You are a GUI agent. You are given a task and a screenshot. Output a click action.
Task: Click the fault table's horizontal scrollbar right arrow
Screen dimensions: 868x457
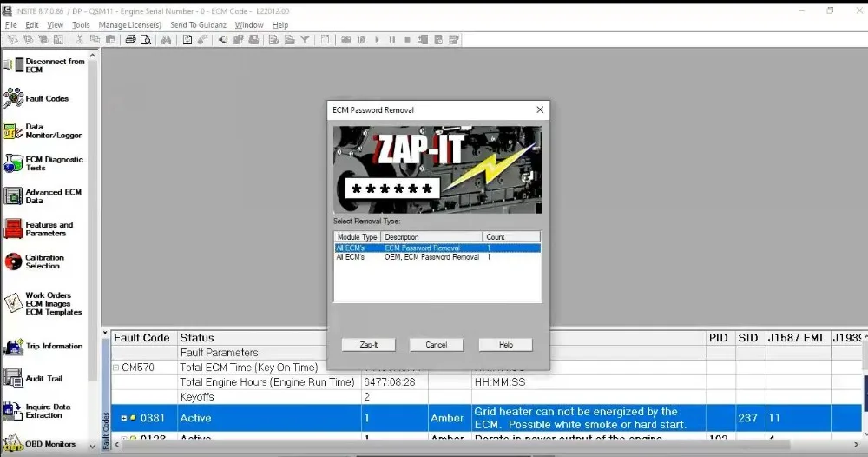tap(857, 445)
